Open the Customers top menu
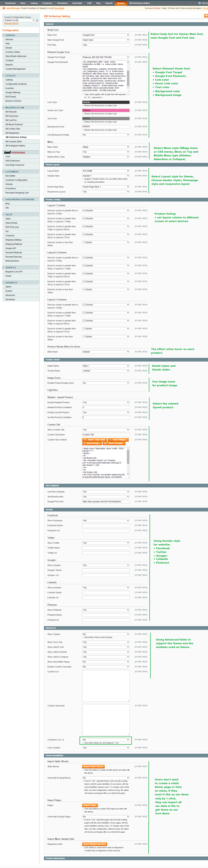208x868 pixels. click(x=47, y=3)
